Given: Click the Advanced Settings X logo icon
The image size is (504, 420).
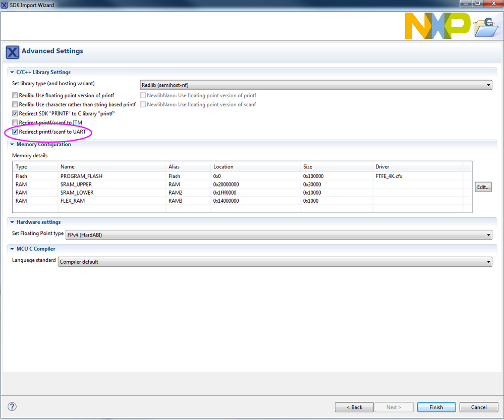Looking at the screenshot, I should pos(13,52).
